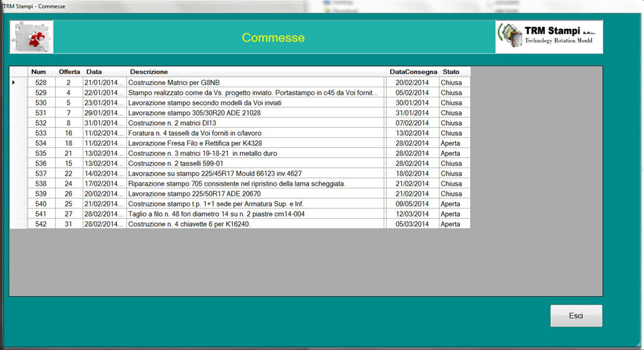Select cell Num 529
The height and width of the screenshot is (350, 644).
coord(41,92)
